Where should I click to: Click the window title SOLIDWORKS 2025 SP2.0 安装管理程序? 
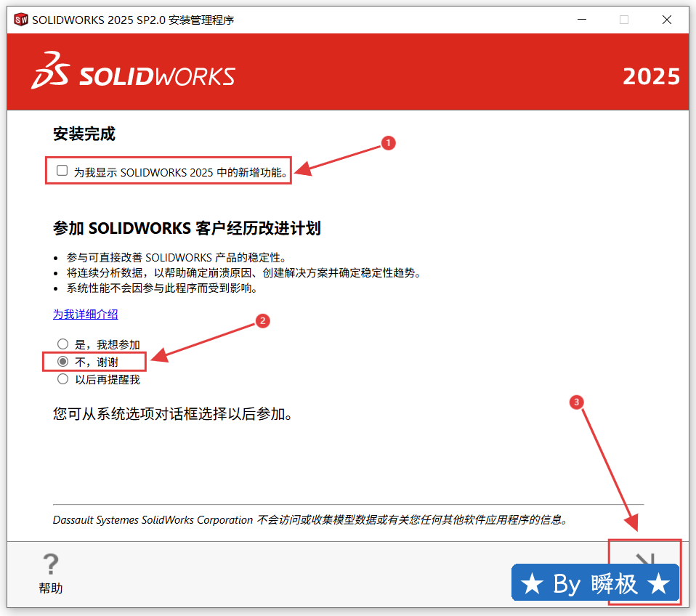point(133,20)
